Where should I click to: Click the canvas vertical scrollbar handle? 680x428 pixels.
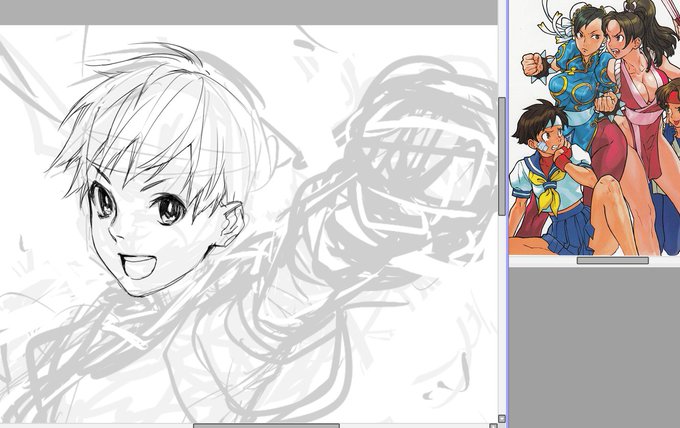pyautogui.click(x=502, y=156)
